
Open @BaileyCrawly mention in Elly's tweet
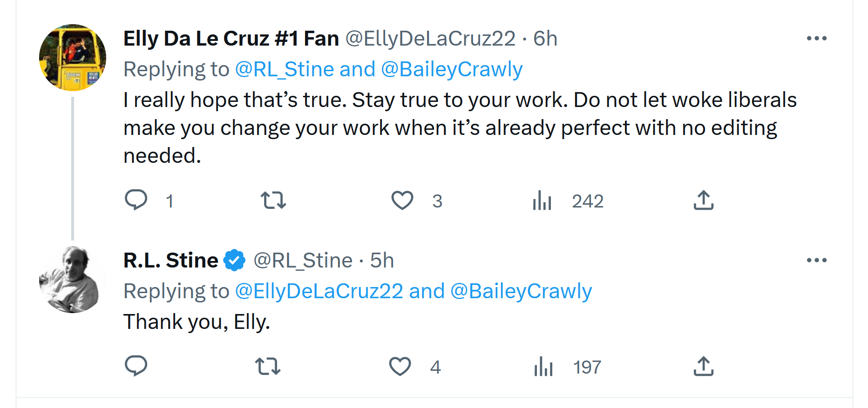pos(452,69)
